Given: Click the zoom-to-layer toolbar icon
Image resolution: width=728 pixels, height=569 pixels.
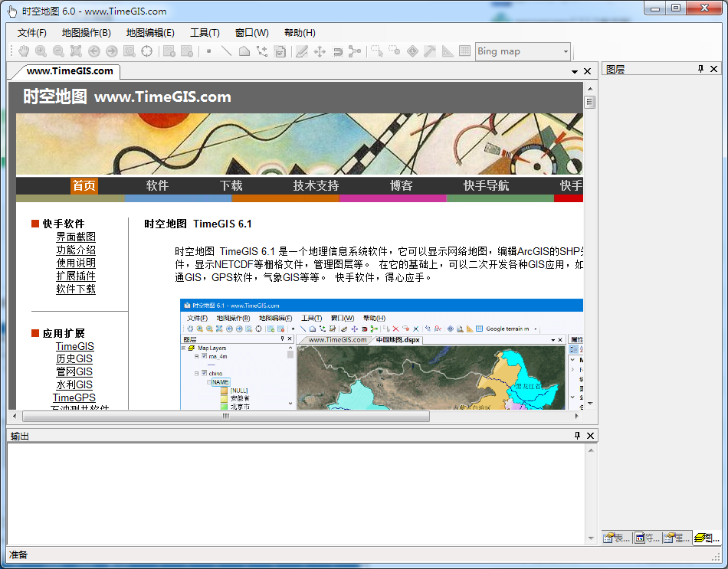Looking at the screenshot, I should point(129,51).
